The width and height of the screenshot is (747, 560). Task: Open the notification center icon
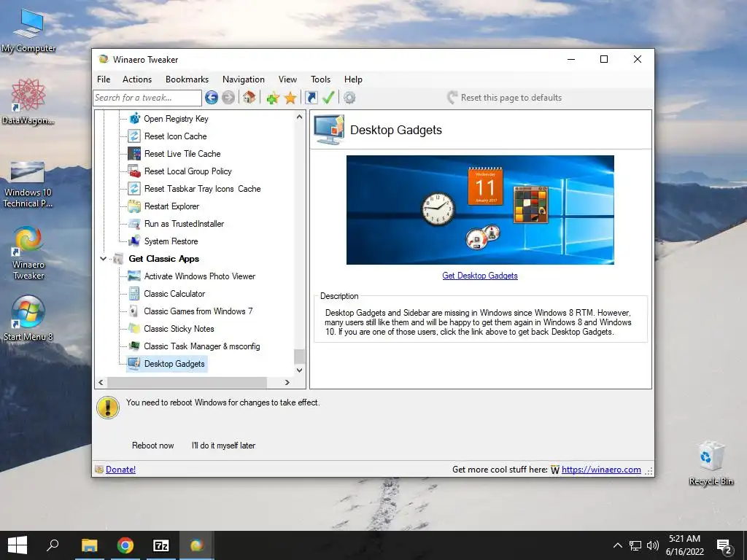724,545
